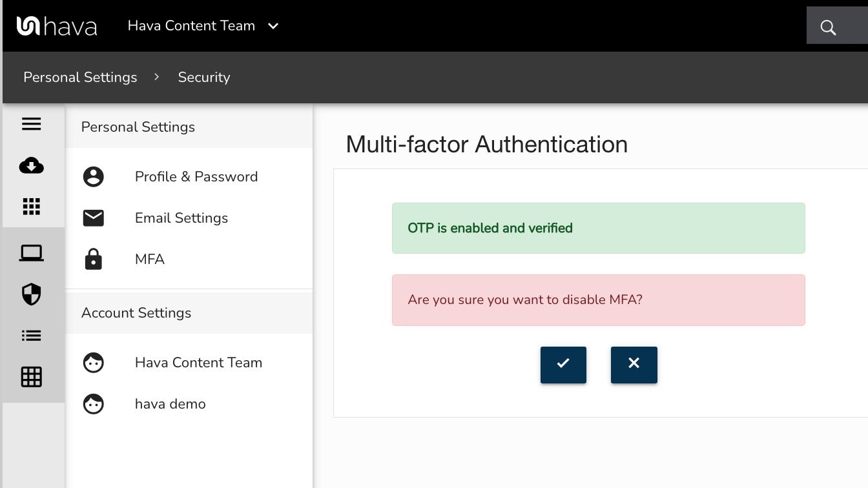
Task: Confirm disabling MFA with checkmark button
Action: tap(563, 365)
